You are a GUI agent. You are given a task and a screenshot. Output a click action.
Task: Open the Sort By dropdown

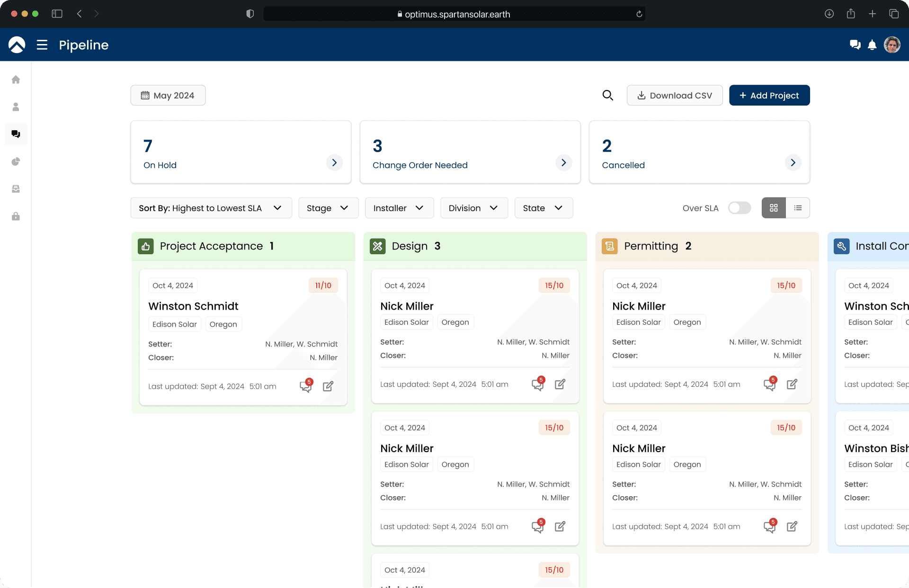point(211,208)
